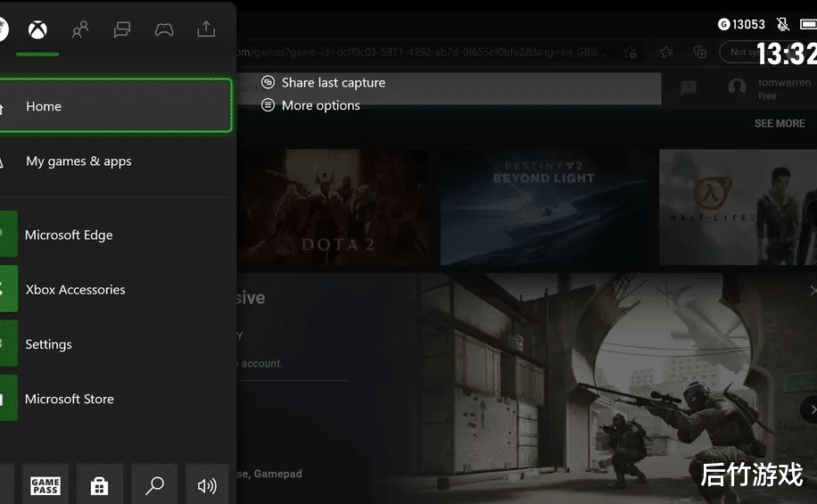Click the Settings green tile icon
817x504 pixels.
tap(8, 343)
